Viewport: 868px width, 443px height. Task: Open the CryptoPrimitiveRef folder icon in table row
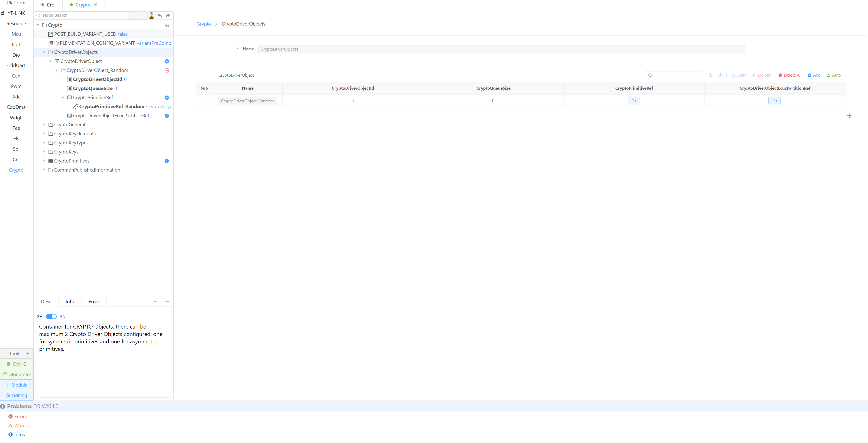634,101
